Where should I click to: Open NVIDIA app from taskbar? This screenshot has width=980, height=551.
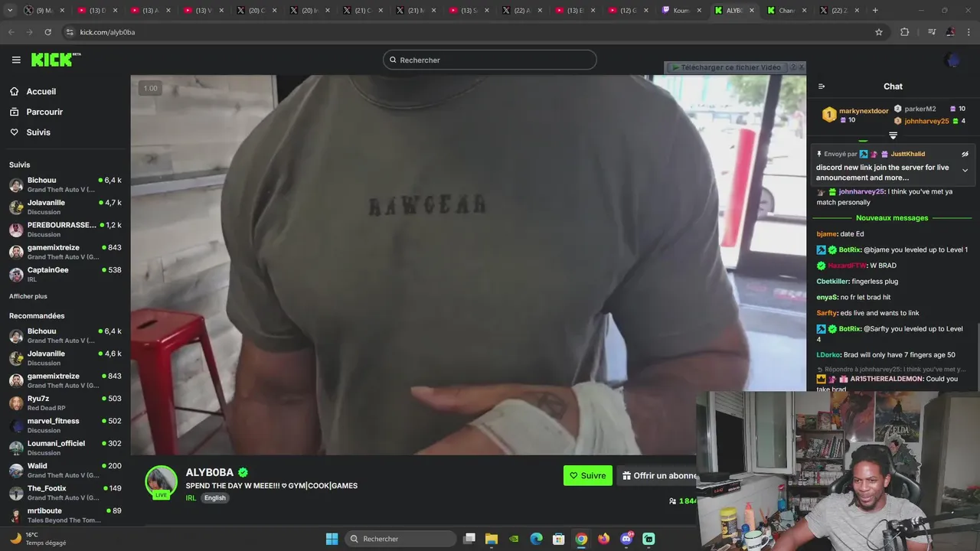(x=514, y=539)
